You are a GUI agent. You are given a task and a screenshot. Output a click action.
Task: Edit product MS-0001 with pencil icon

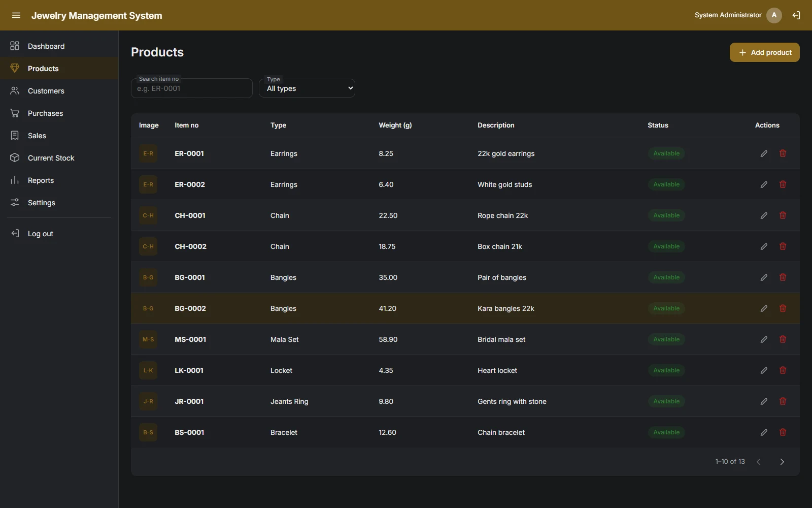click(764, 339)
